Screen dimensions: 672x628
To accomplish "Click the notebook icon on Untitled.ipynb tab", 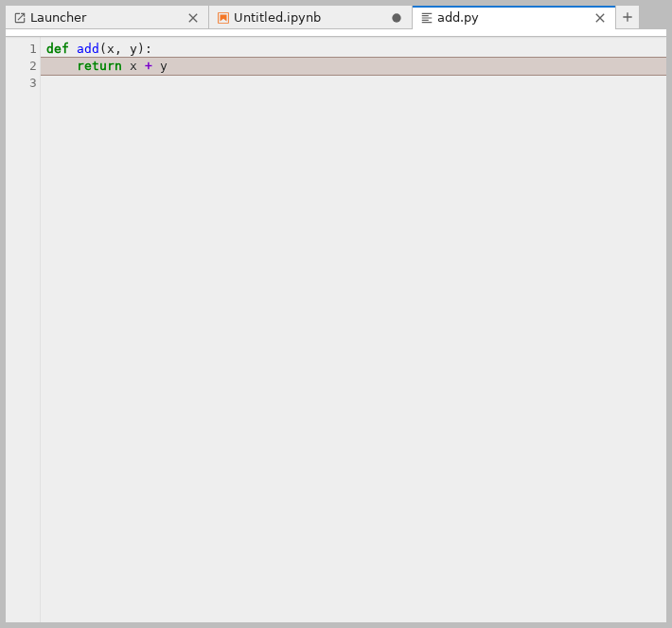I will point(222,18).
